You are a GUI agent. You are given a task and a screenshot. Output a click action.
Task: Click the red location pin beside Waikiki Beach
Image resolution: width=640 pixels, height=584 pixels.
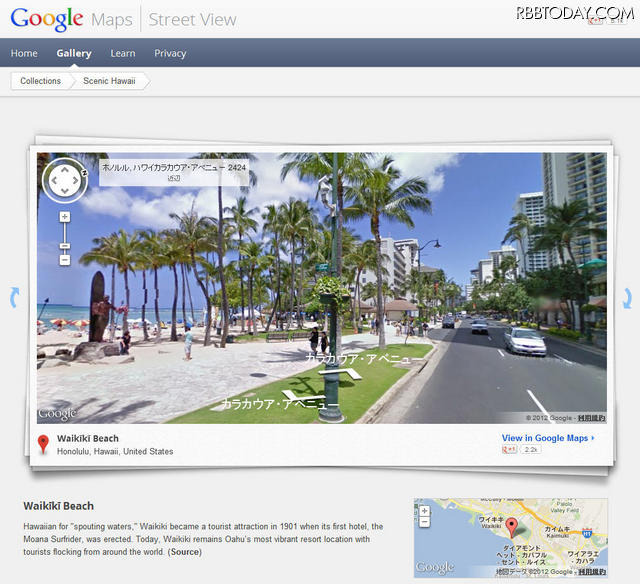point(43,444)
